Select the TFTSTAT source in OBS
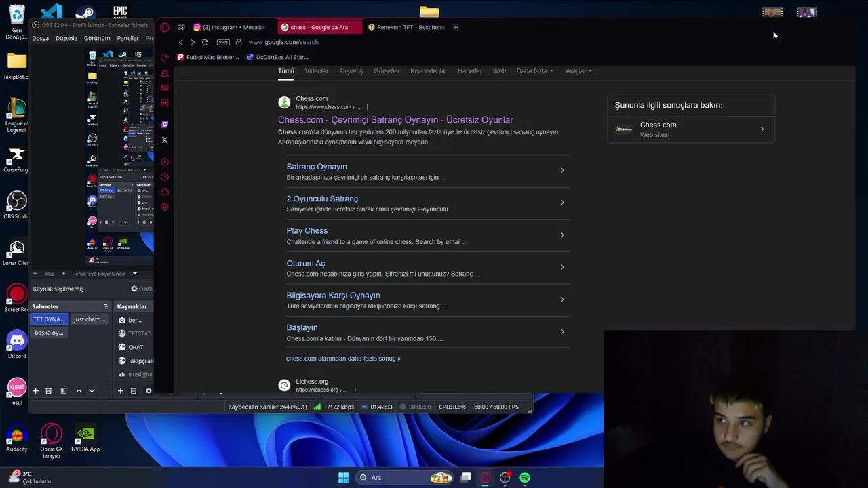The height and width of the screenshot is (488, 868). [x=135, y=333]
